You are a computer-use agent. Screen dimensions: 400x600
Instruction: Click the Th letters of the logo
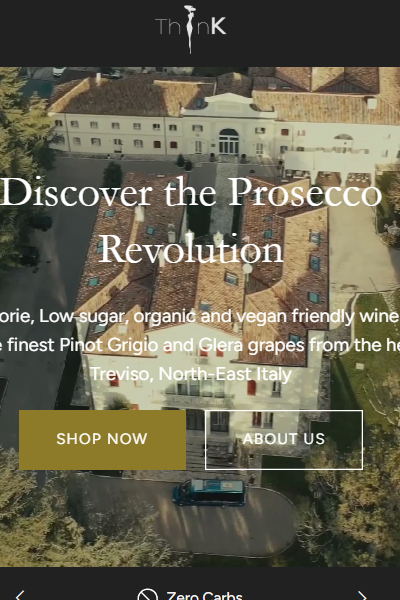(x=170, y=26)
